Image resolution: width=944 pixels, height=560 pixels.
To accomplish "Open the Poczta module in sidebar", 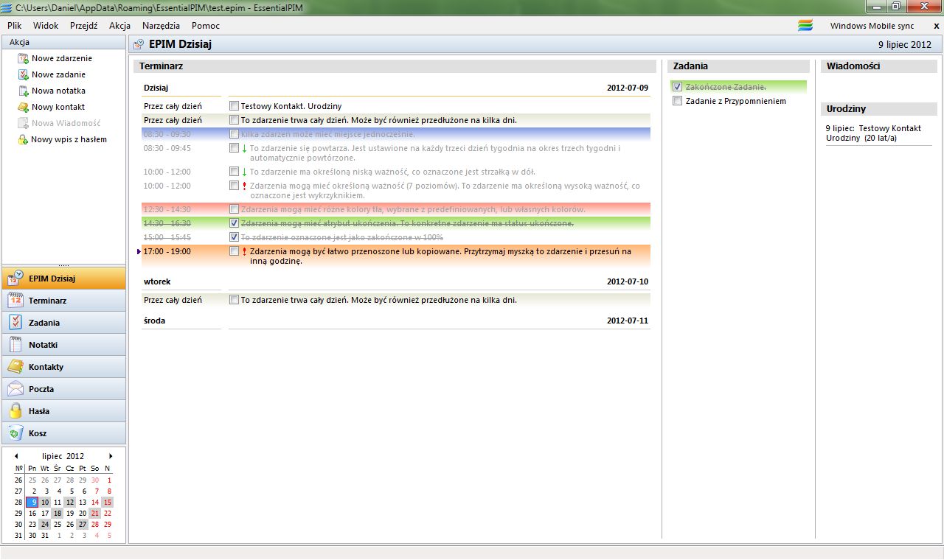I will (63, 389).
